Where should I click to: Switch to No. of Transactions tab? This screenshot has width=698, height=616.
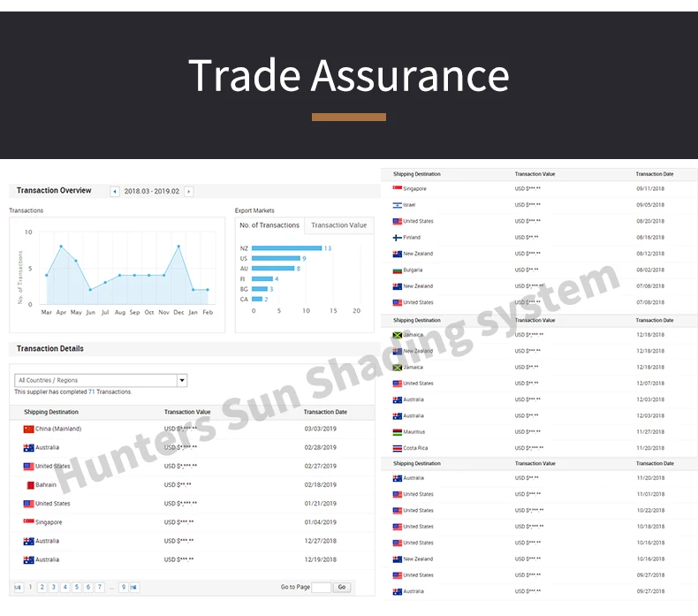pos(269,225)
